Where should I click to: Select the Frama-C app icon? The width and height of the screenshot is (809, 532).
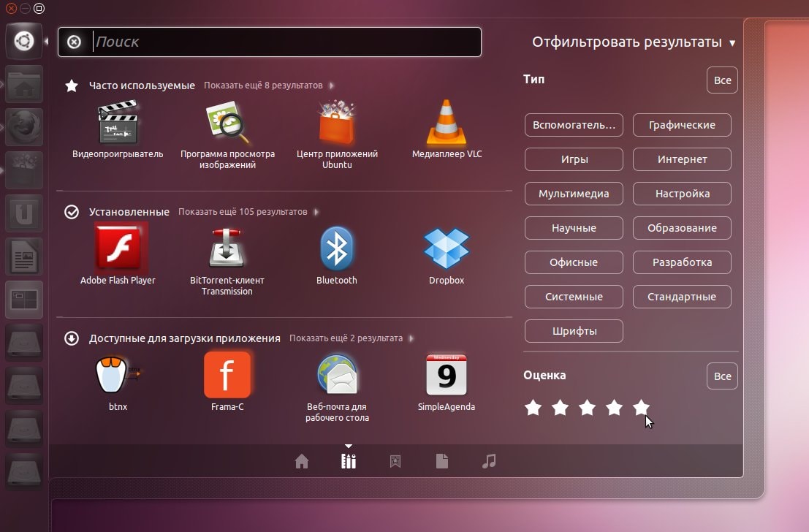(227, 375)
